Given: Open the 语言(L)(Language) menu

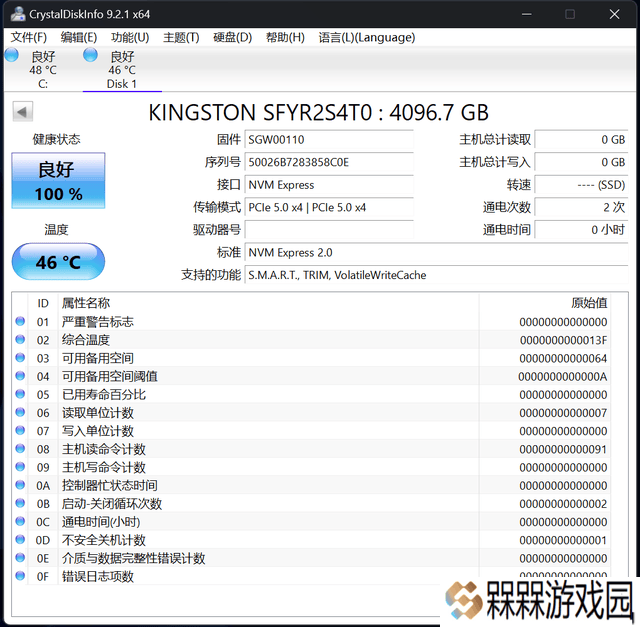Looking at the screenshot, I should pyautogui.click(x=367, y=38).
